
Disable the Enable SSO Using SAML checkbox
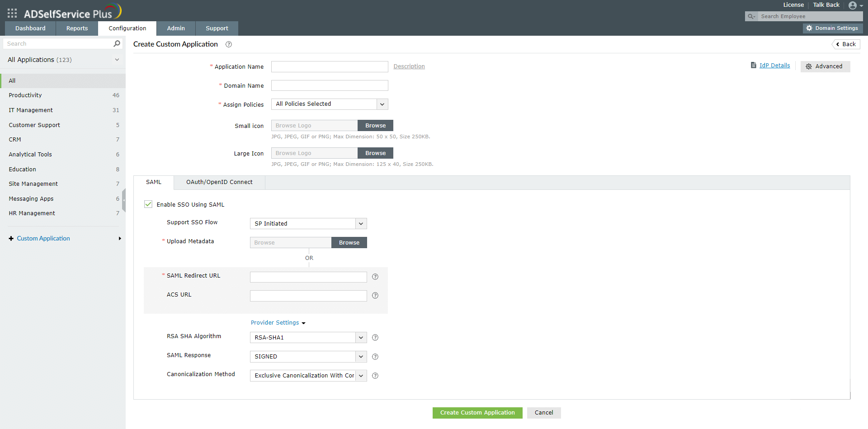148,204
